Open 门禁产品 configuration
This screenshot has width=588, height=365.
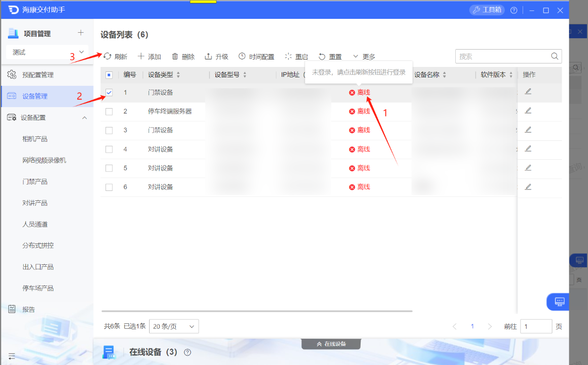[35, 182]
